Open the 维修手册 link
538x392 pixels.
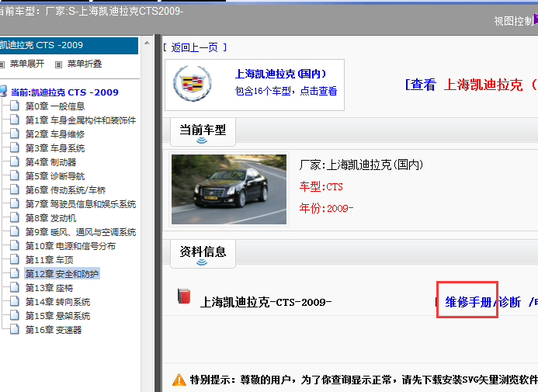coord(469,302)
